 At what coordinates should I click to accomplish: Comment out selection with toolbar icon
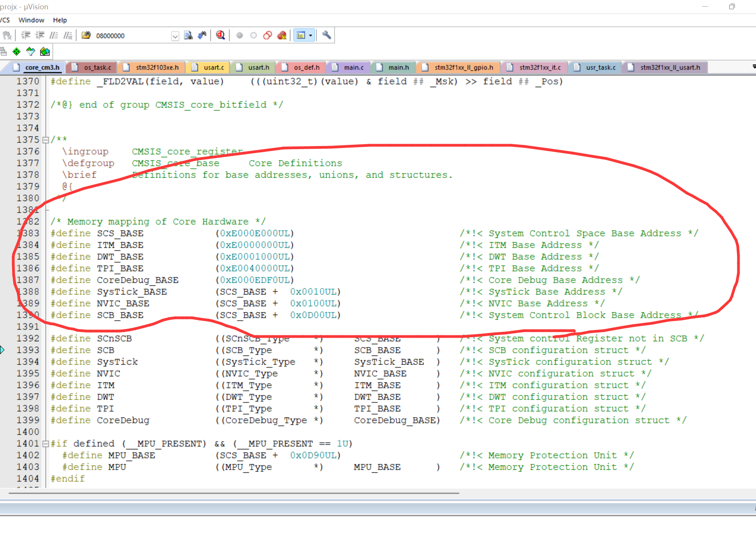[x=54, y=35]
